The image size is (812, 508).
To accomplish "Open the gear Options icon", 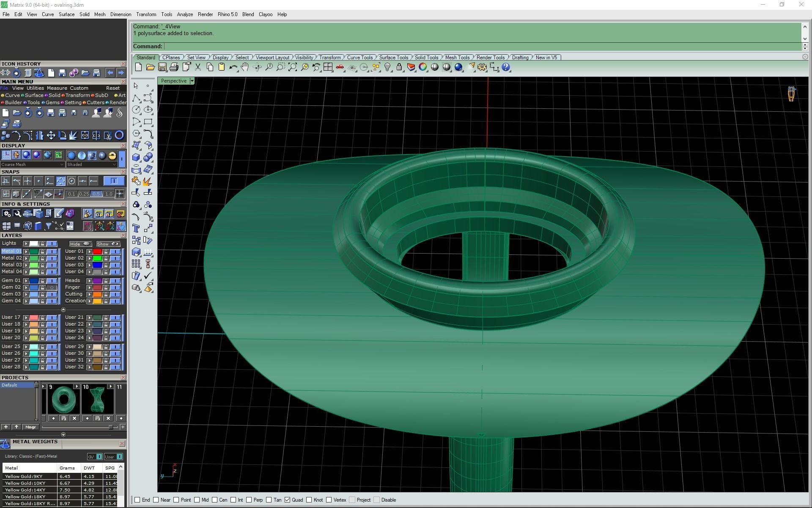I will (482, 67).
